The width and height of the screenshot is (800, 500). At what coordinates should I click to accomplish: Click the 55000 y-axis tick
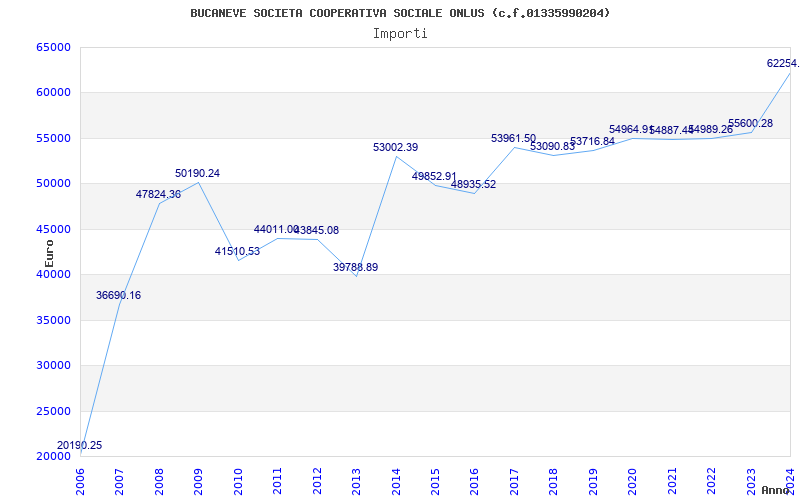point(54,138)
